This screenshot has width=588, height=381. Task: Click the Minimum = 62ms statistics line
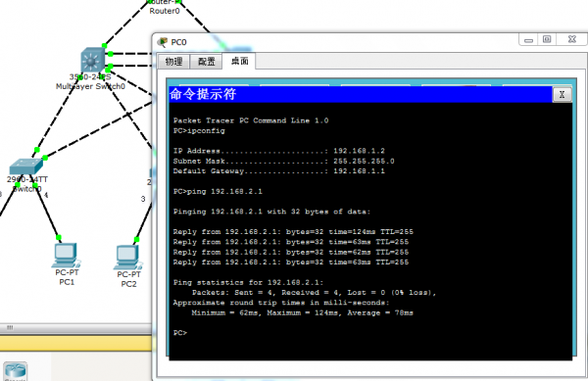point(302,312)
